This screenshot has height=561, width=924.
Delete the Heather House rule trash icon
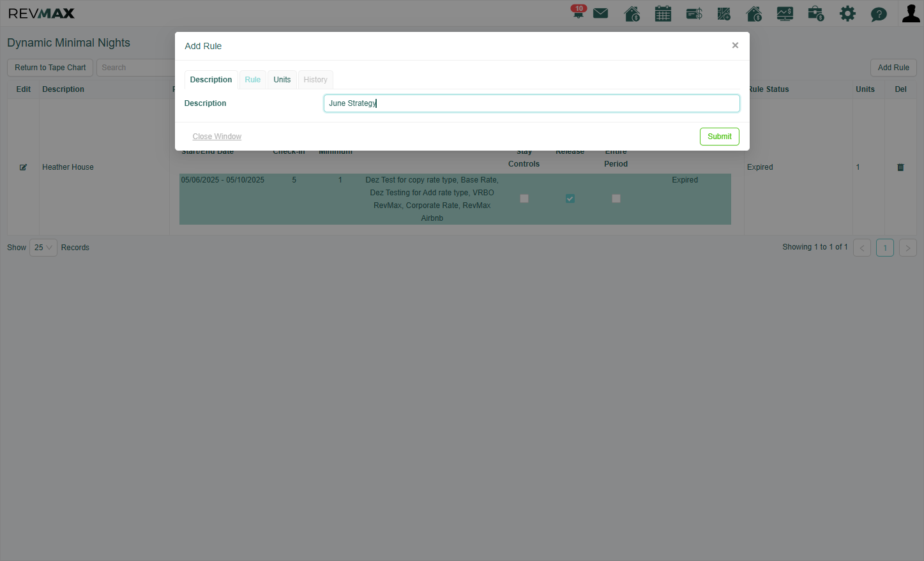[x=900, y=167]
